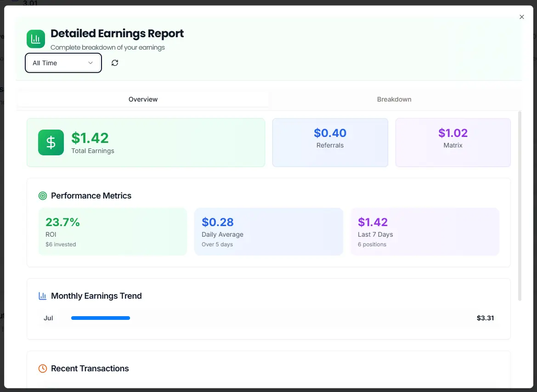Click the 'Total Earnings' label
The width and height of the screenshot is (537, 392).
click(x=93, y=151)
